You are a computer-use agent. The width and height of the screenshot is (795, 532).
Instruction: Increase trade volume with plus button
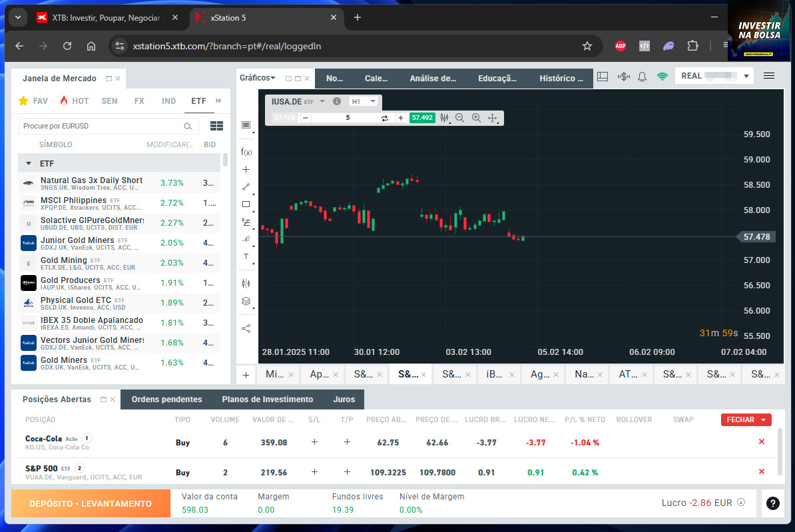pyautogui.click(x=401, y=118)
